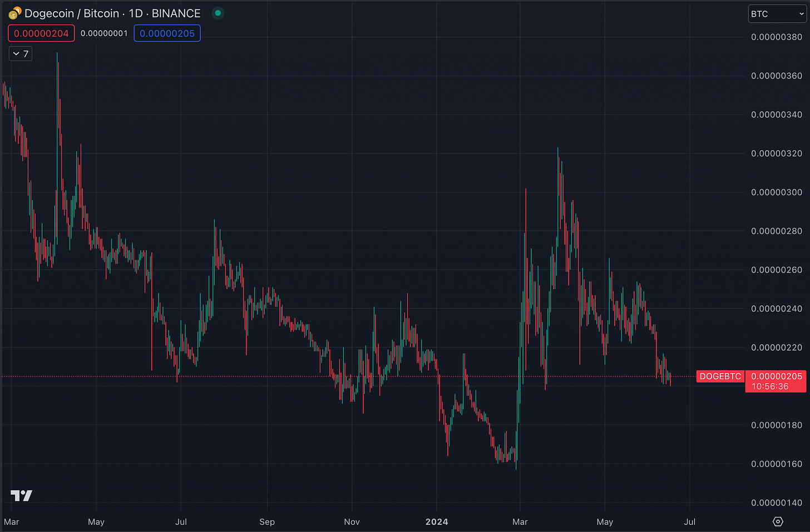This screenshot has width=810, height=532.
Task: Click the spread value 0.00000001
Action: pyautogui.click(x=104, y=33)
